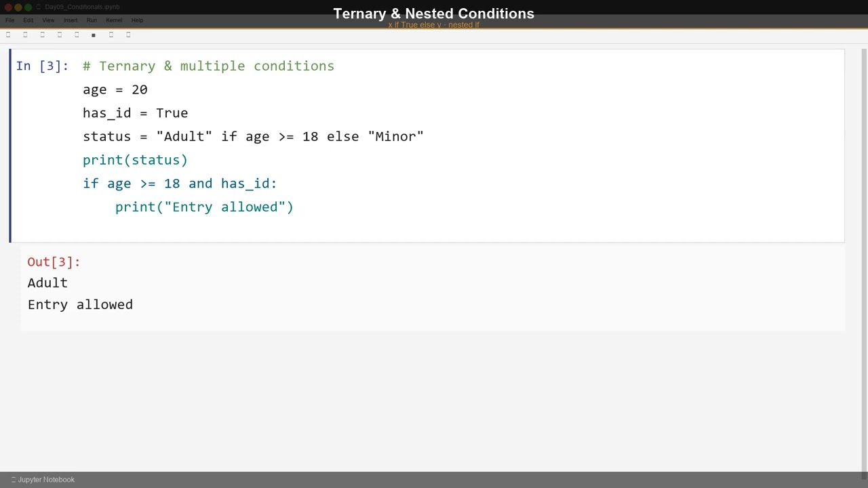Click the file icon beside Day09_Conditionals.ipynb title
The width and height of the screenshot is (868, 488).
[x=39, y=7]
